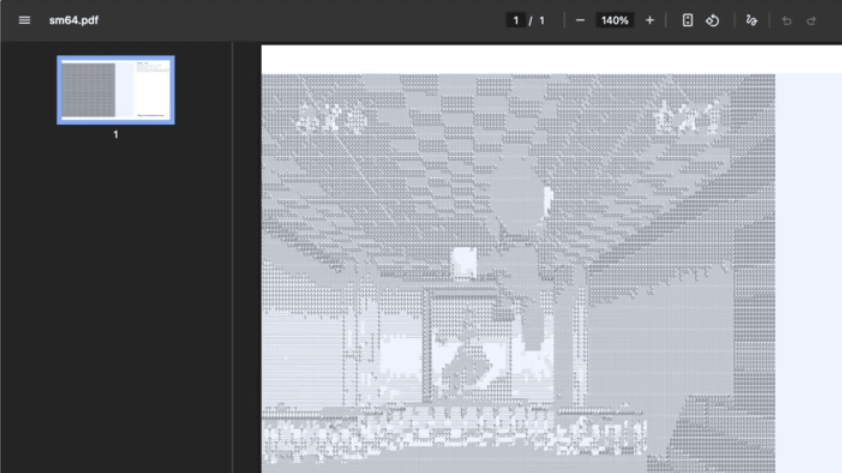
Task: Click the sm64.pdf file title
Action: coord(74,20)
